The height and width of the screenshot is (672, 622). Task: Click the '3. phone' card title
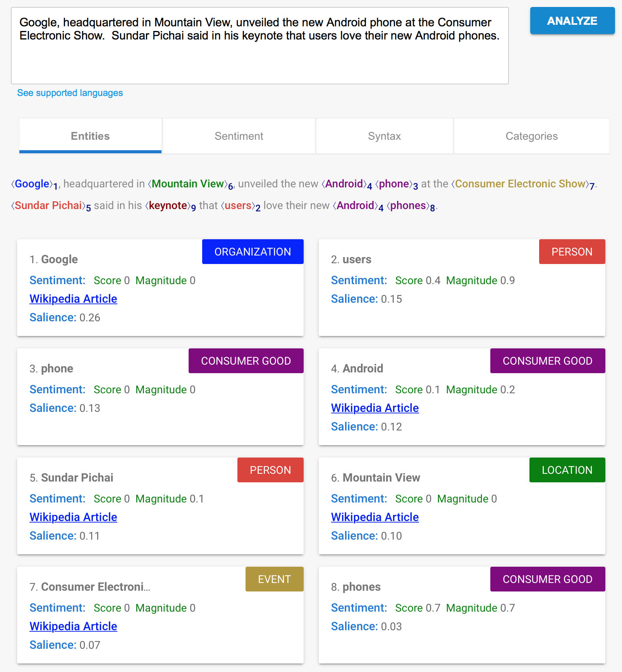(x=52, y=369)
